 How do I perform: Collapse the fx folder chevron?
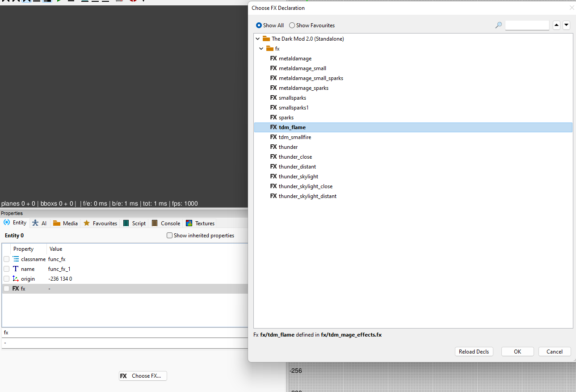click(x=261, y=49)
